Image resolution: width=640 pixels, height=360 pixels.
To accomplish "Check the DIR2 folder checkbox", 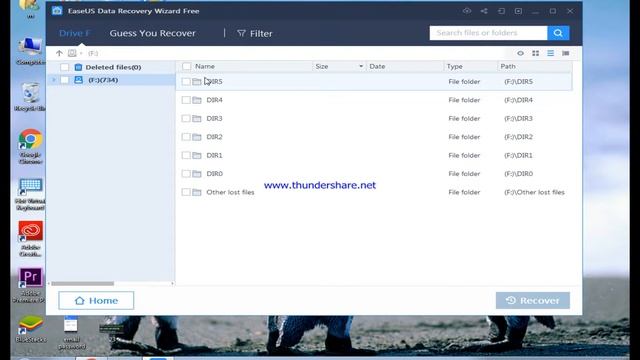I will pyautogui.click(x=186, y=137).
